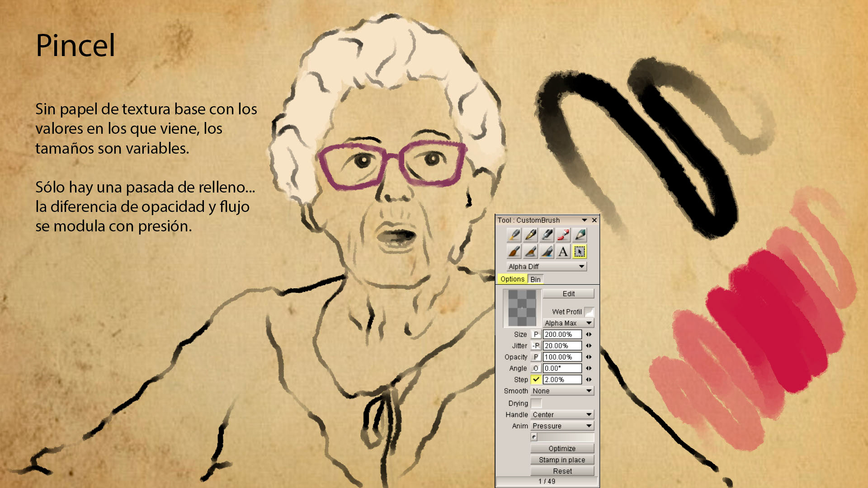Screen dimensions: 868x488
Task: Switch to the Bin tab
Action: [x=535, y=279]
